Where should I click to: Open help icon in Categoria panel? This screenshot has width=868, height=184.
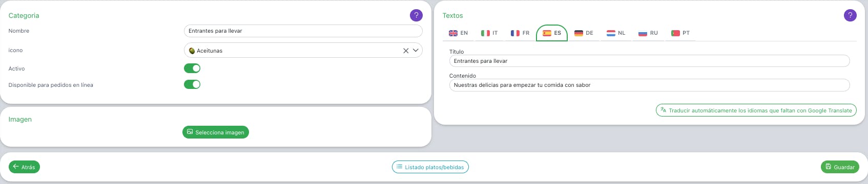pyautogui.click(x=416, y=15)
